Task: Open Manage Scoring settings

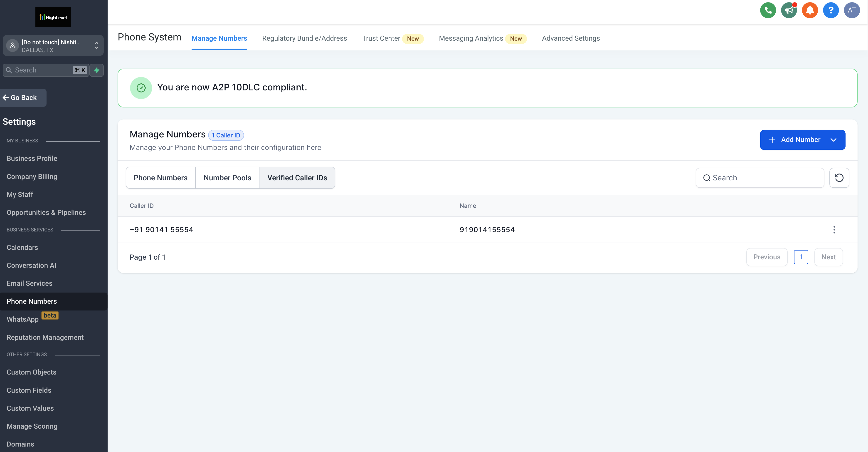Action: click(x=32, y=426)
